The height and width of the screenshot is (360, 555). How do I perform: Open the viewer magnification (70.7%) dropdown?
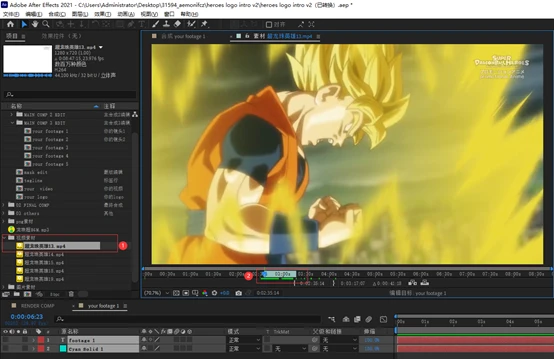pos(156,293)
